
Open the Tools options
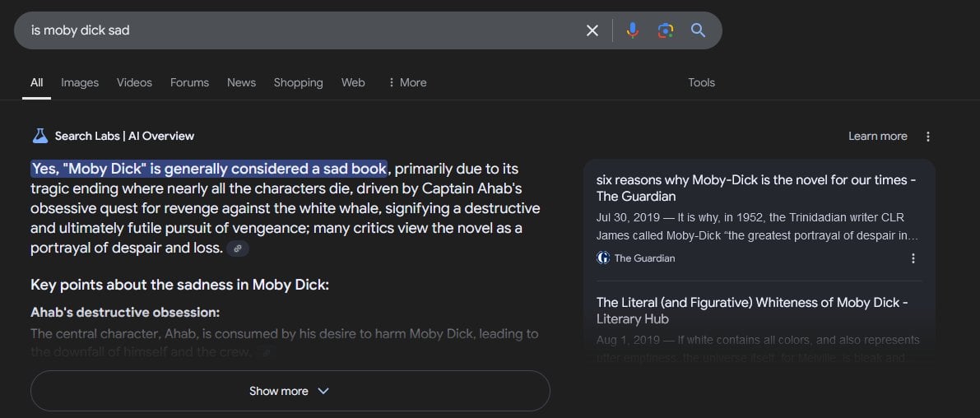click(x=701, y=82)
